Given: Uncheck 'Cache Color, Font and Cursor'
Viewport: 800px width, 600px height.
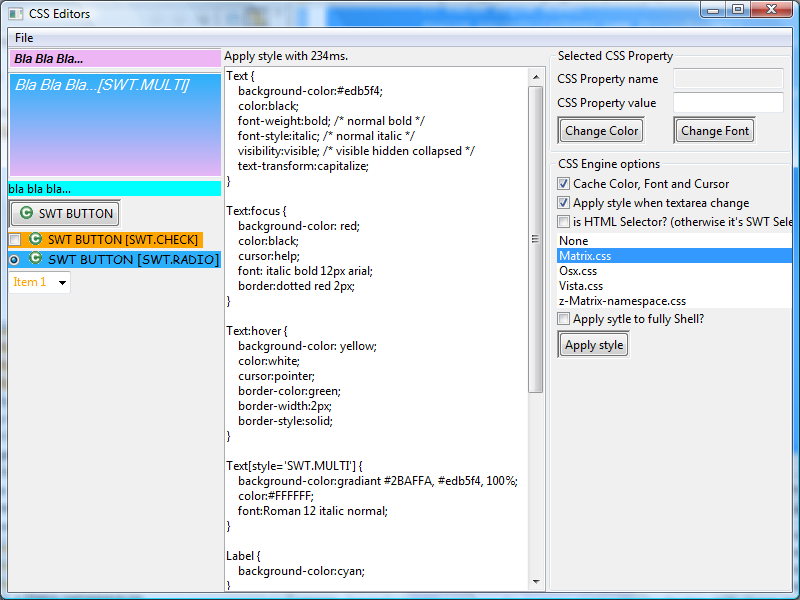Looking at the screenshot, I should click(x=565, y=183).
